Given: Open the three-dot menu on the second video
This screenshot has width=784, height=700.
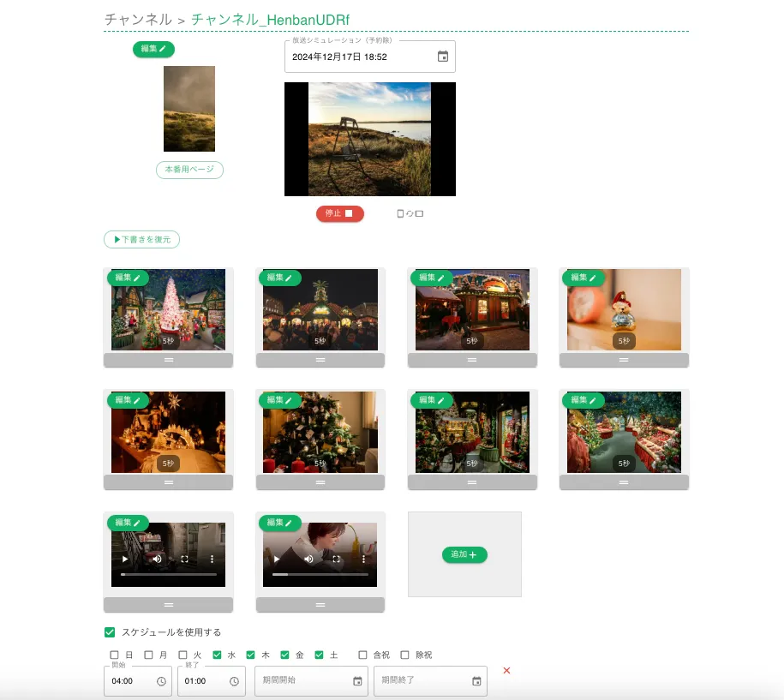Looking at the screenshot, I should (364, 559).
